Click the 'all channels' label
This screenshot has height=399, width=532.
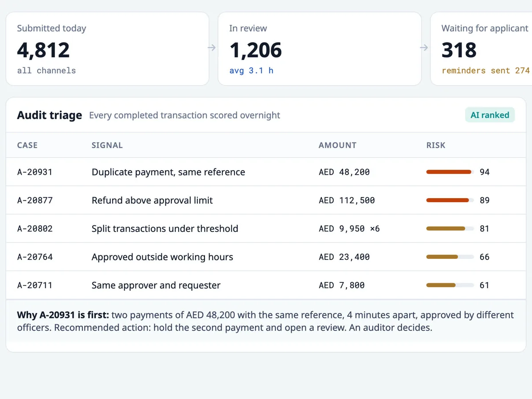click(47, 70)
